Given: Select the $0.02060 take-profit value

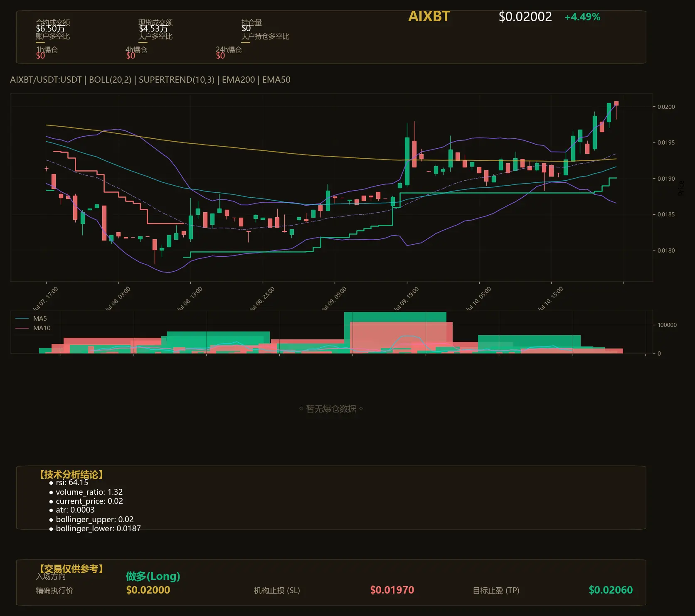Looking at the screenshot, I should 611,590.
